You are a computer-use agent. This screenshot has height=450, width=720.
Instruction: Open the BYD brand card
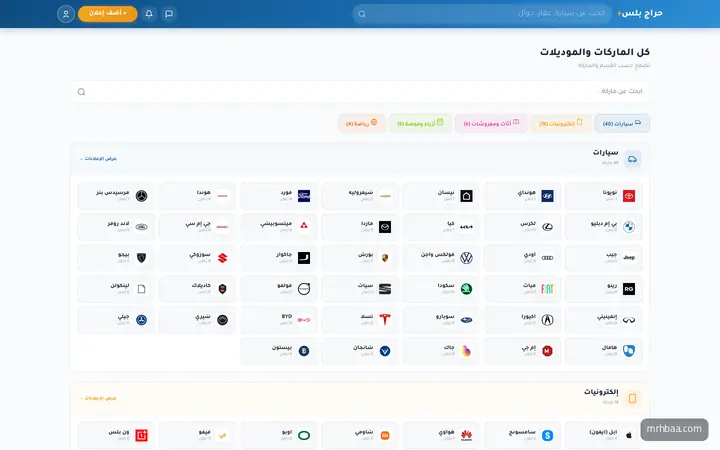(x=278, y=320)
